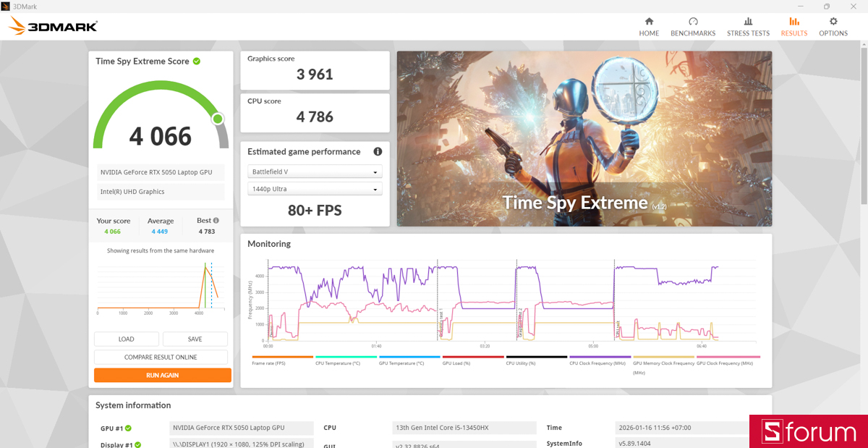Image resolution: width=868 pixels, height=448 pixels.
Task: Open the Battlefield V game dropdown
Action: pyautogui.click(x=315, y=171)
